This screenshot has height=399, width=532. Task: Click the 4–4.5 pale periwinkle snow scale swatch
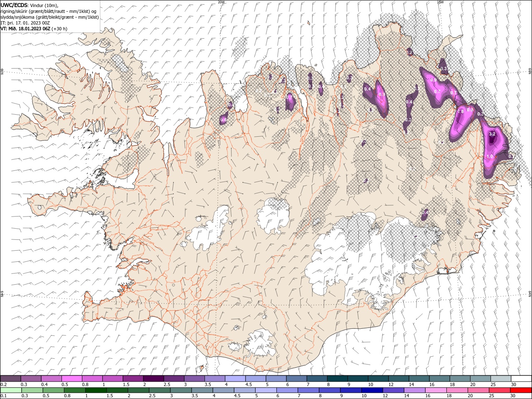click(x=235, y=379)
